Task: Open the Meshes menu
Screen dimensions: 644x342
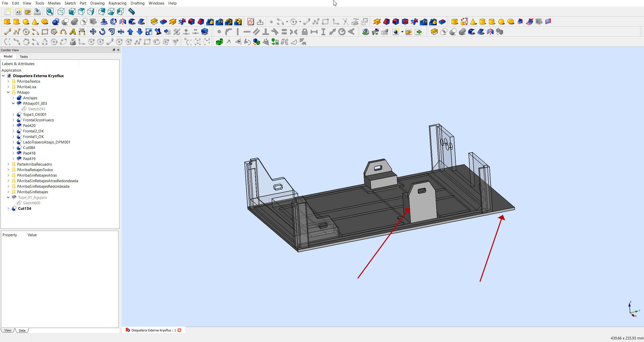Action: pyautogui.click(x=54, y=3)
